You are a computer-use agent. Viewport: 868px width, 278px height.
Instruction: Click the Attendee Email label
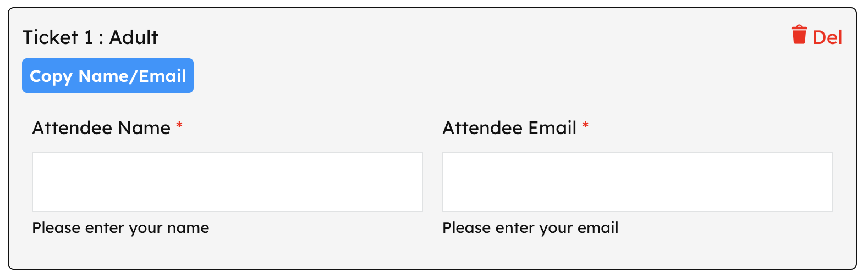(509, 128)
